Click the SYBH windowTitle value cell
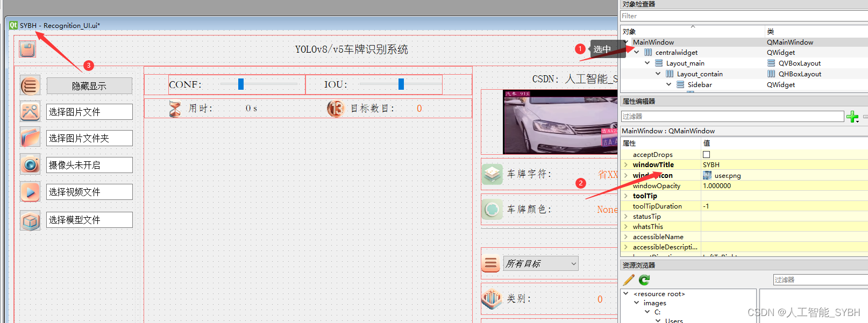Image resolution: width=868 pixels, height=323 pixels. pos(784,165)
